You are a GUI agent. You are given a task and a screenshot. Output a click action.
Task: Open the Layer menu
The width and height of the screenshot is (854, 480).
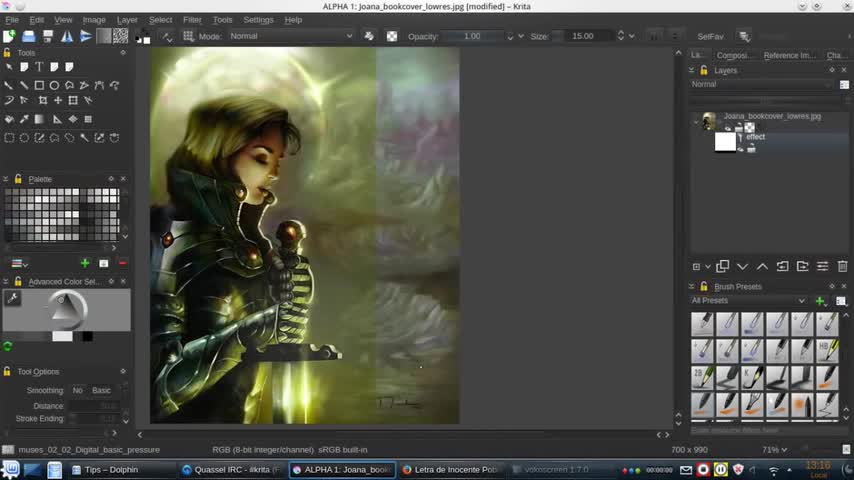tap(127, 20)
